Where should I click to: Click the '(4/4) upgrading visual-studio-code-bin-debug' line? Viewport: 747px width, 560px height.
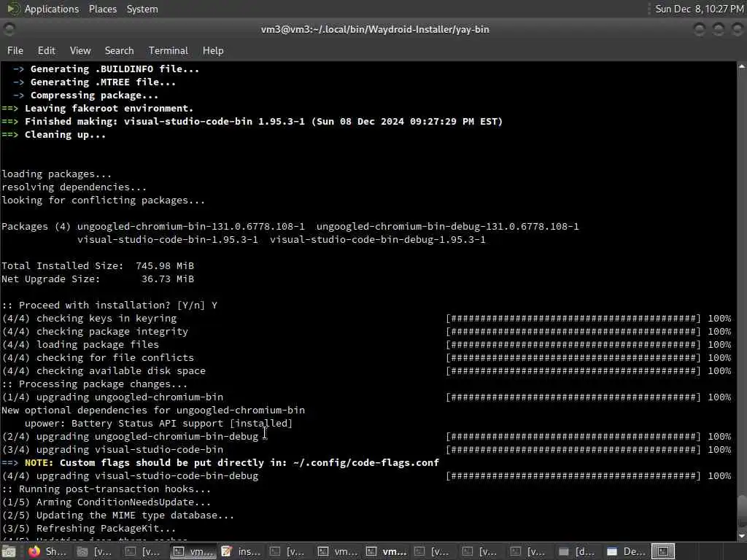(x=130, y=476)
